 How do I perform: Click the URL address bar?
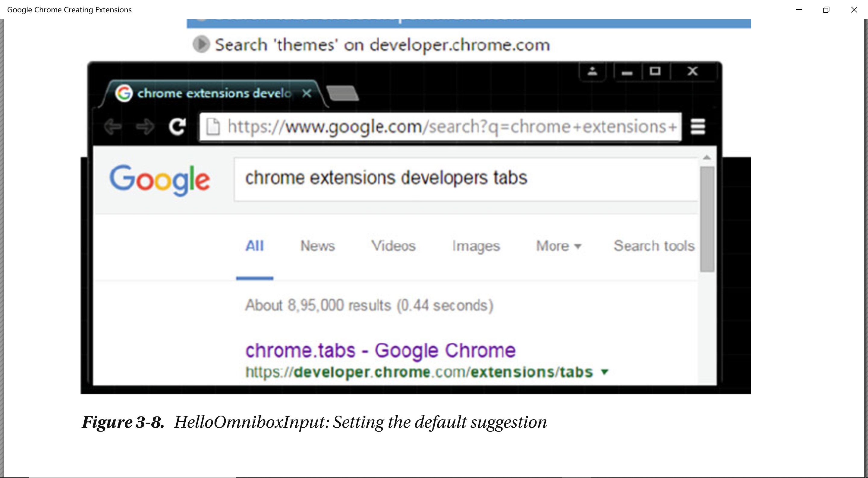[451, 127]
